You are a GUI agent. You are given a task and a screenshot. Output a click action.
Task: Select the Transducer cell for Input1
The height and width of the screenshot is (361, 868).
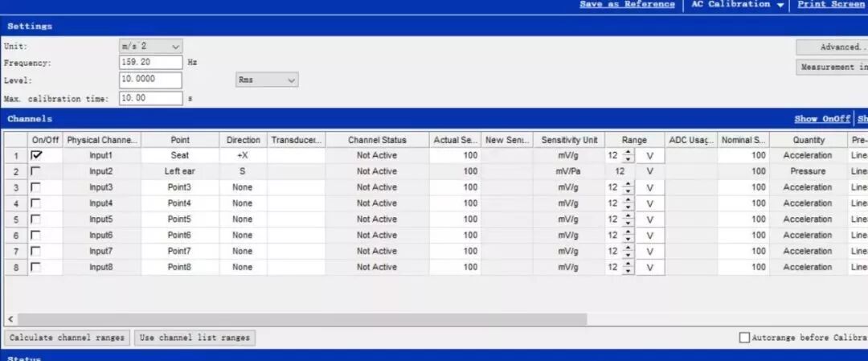(296, 156)
